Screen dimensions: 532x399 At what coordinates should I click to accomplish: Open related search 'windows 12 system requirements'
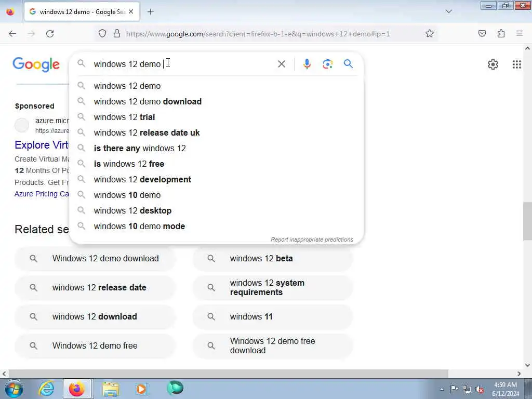pyautogui.click(x=273, y=288)
